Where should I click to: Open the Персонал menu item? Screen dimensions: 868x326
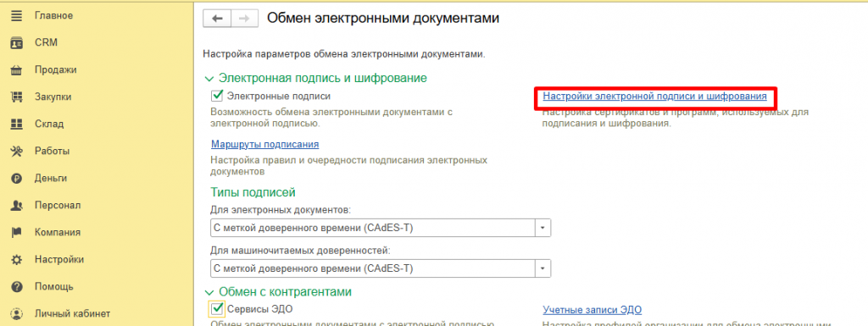pyautogui.click(x=58, y=206)
